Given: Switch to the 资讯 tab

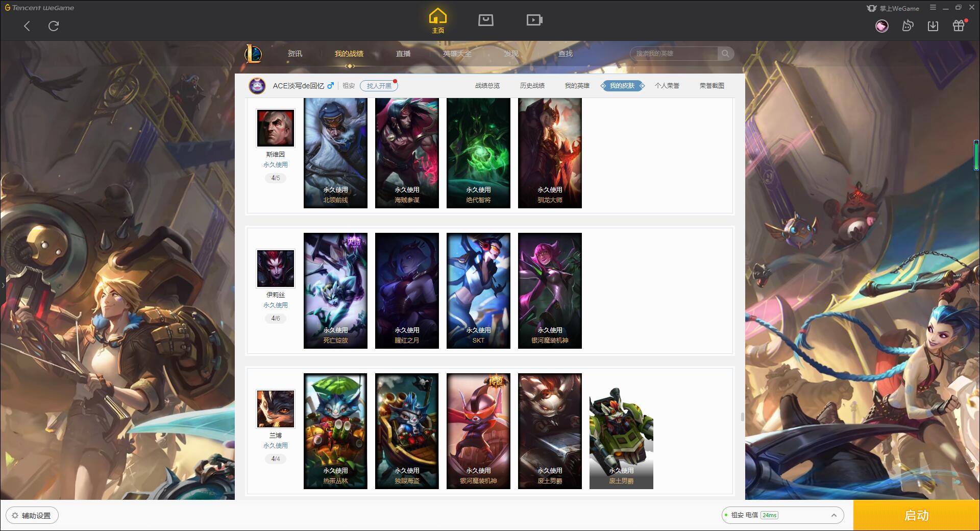Looking at the screenshot, I should tap(295, 54).
